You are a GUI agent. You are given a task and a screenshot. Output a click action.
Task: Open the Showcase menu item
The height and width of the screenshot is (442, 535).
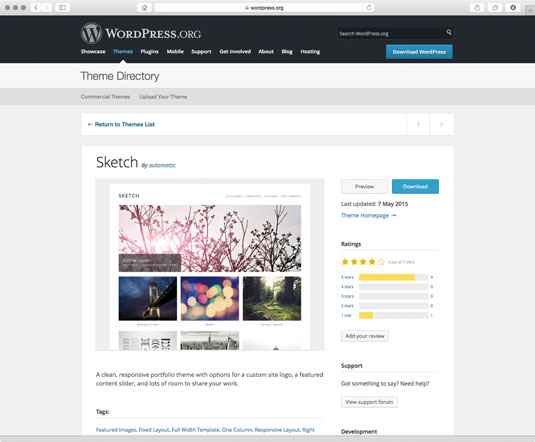tap(93, 52)
